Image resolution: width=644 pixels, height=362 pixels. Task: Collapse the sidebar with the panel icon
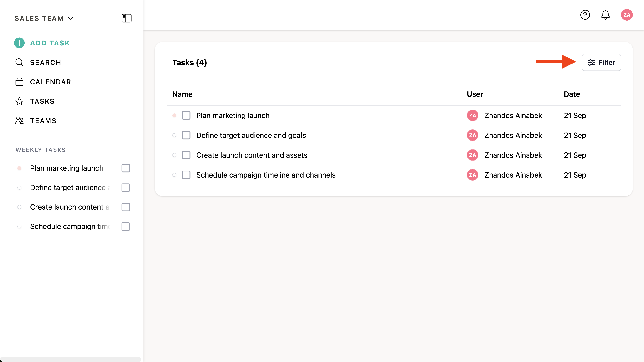point(127,18)
